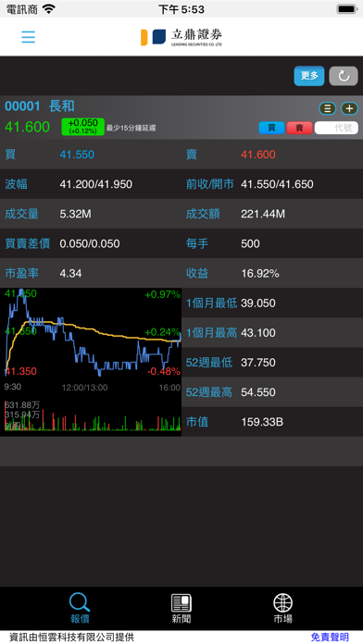Tap the market cap value 159.33B
The image size is (363, 644).
[262, 422]
